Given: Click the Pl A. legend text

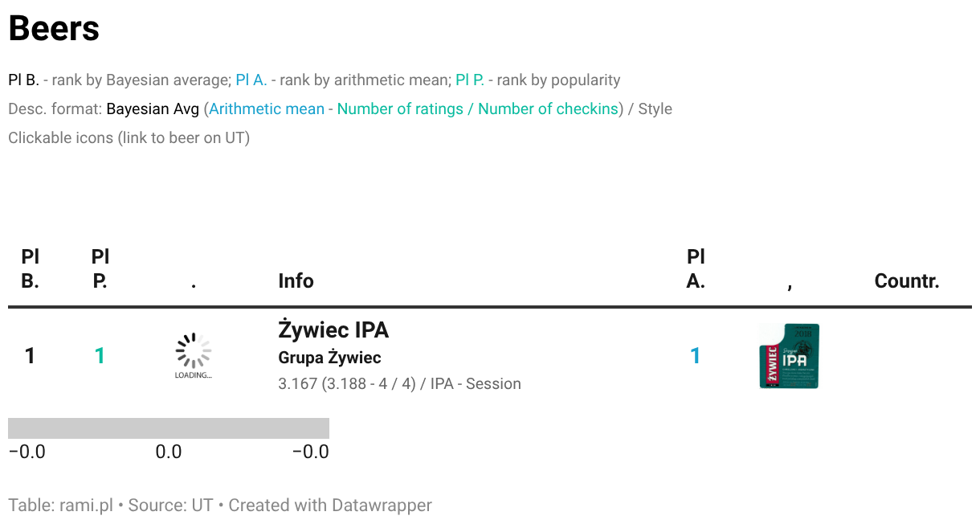Looking at the screenshot, I should pyautogui.click(x=251, y=80).
